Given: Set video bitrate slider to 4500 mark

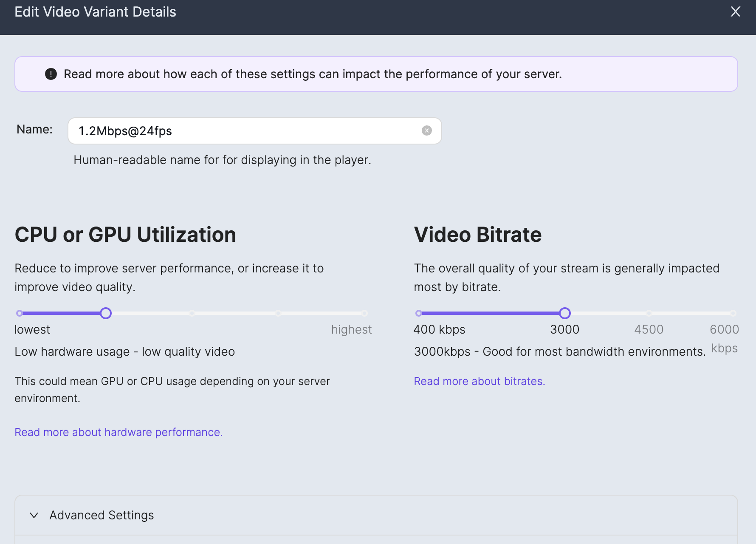Looking at the screenshot, I should click(649, 313).
